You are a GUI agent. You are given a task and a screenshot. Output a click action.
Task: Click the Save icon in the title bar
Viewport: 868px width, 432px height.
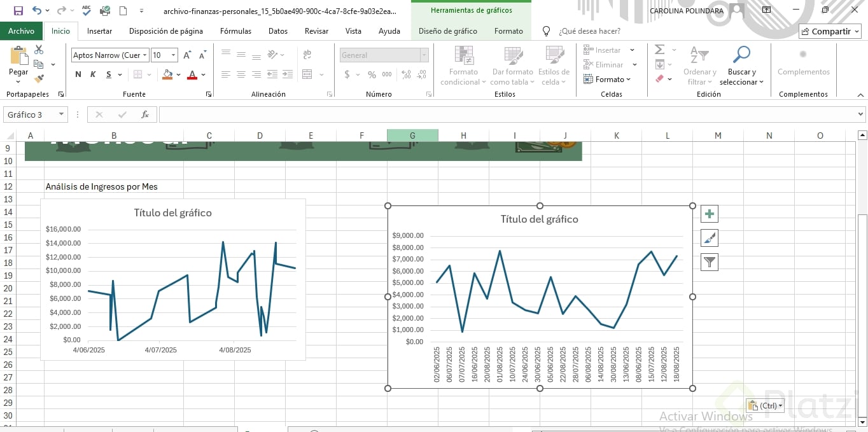[18, 11]
